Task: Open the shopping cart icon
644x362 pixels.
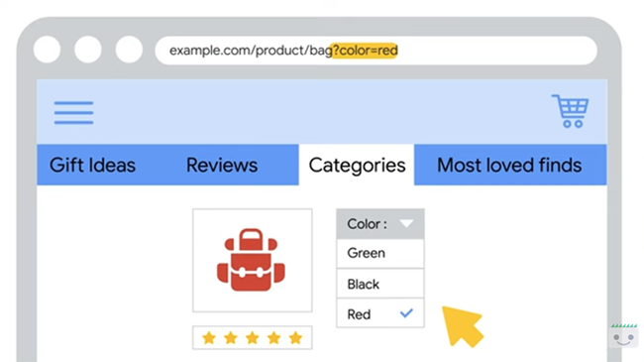Action: point(571,111)
